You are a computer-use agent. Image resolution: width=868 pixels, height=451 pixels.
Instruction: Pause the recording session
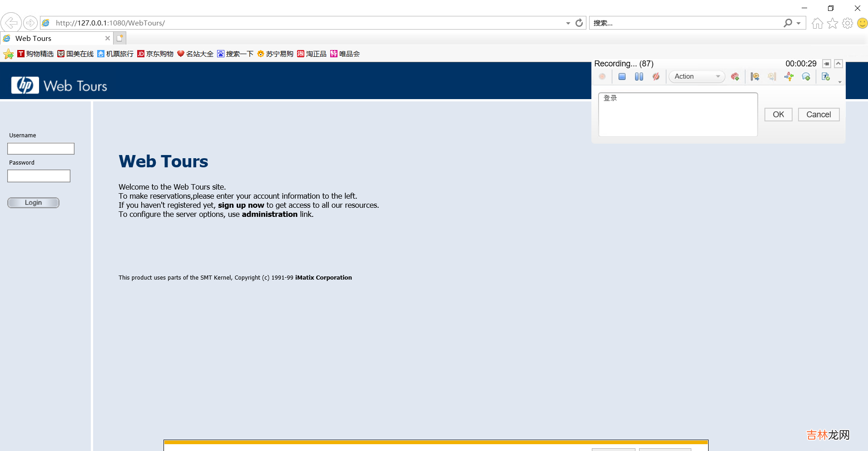639,77
